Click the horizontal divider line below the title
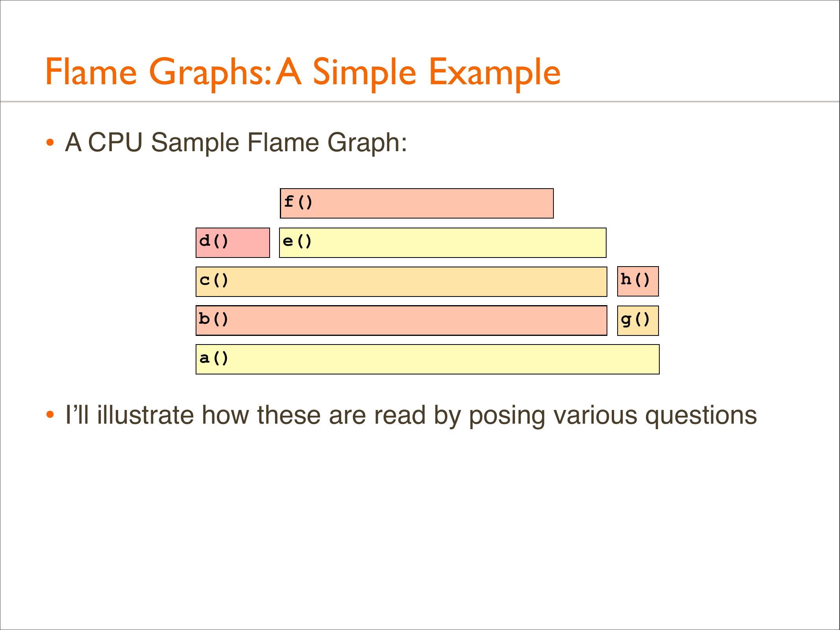Viewport: 840px width, 630px height. pyautogui.click(x=420, y=102)
